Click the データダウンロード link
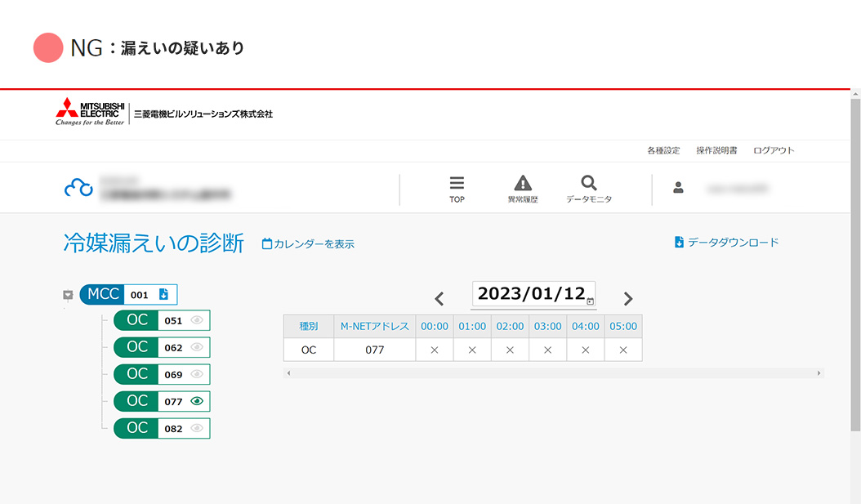Image resolution: width=861 pixels, height=504 pixels. (x=726, y=242)
